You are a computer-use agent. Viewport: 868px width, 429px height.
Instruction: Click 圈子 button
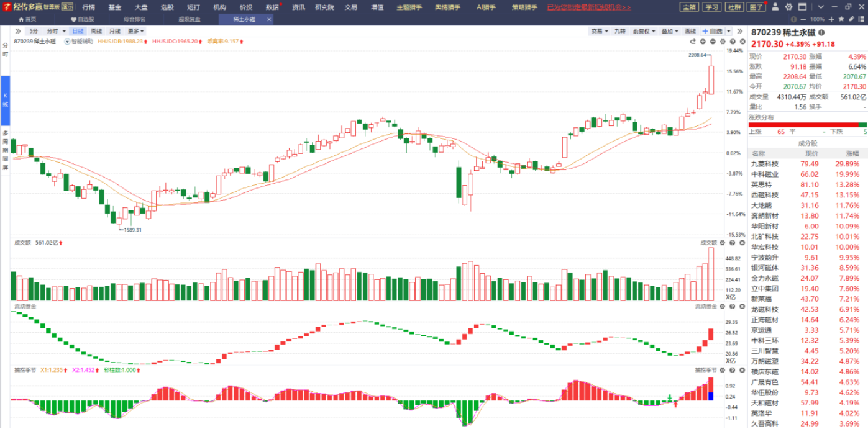pos(756,7)
